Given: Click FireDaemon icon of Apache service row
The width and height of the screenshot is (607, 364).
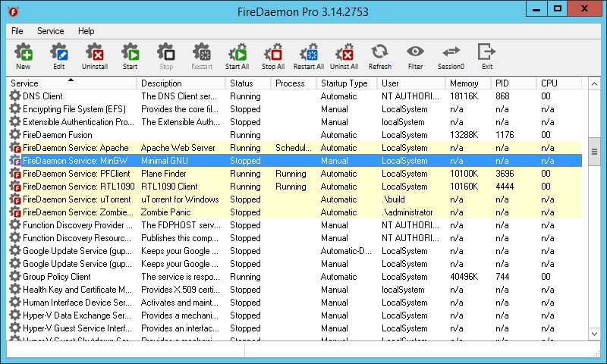Looking at the screenshot, I should [x=14, y=147].
